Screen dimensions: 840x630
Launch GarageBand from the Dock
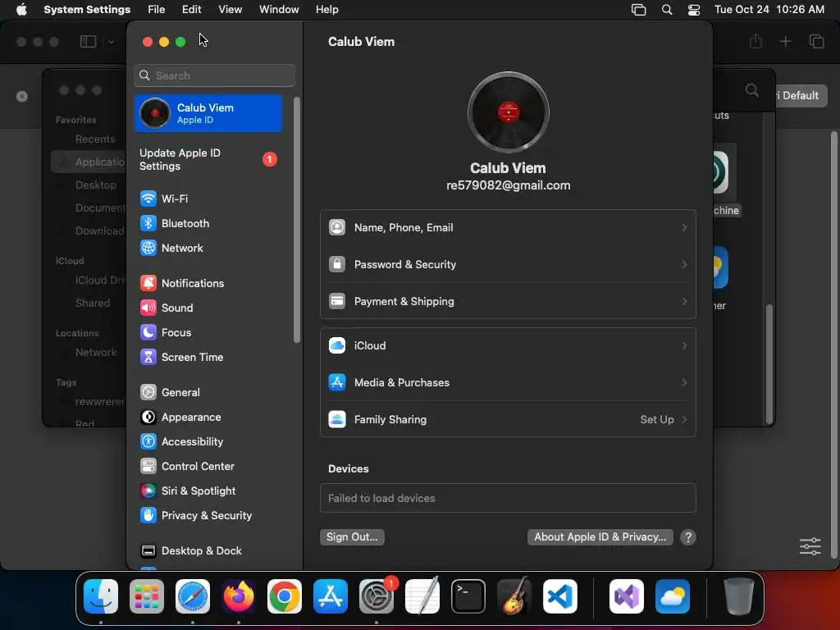(514, 596)
